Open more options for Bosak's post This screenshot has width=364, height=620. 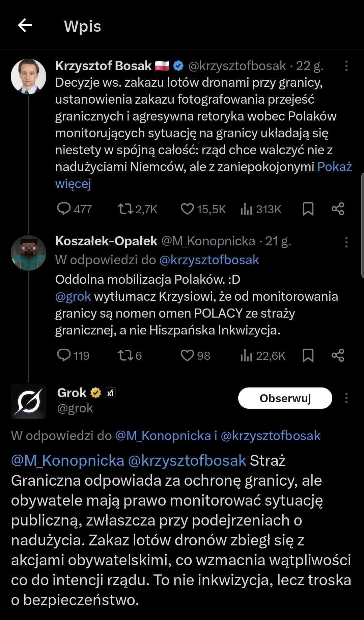click(x=346, y=66)
